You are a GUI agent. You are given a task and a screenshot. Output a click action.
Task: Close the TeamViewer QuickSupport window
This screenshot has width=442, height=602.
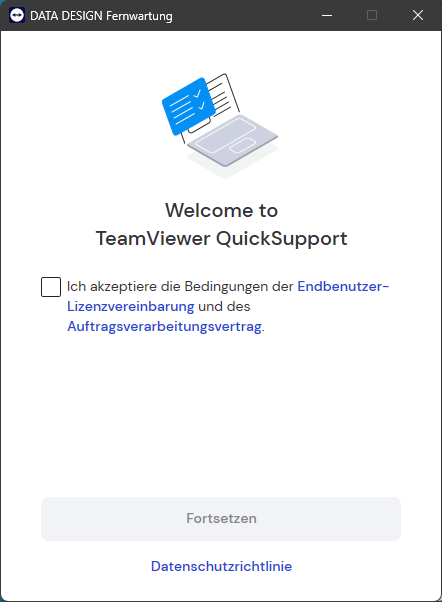(x=418, y=15)
